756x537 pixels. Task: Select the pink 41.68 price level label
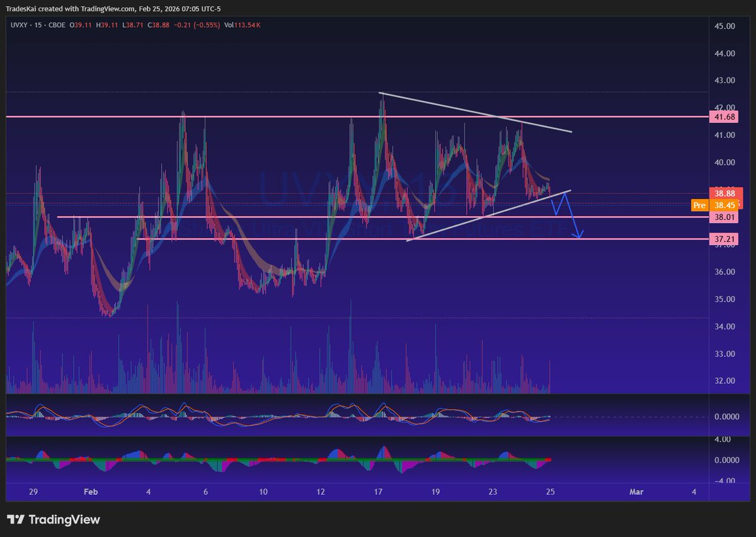pyautogui.click(x=724, y=117)
